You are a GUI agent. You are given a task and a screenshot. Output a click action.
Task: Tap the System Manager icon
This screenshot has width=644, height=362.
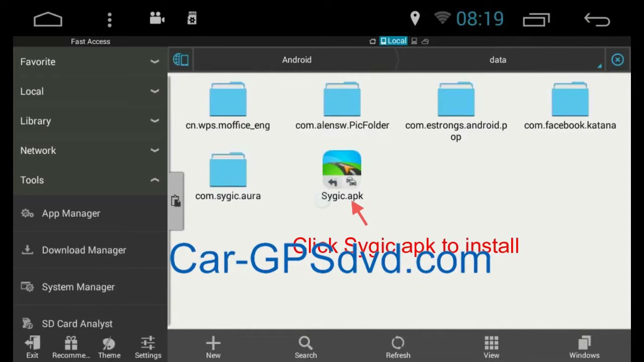click(x=27, y=287)
